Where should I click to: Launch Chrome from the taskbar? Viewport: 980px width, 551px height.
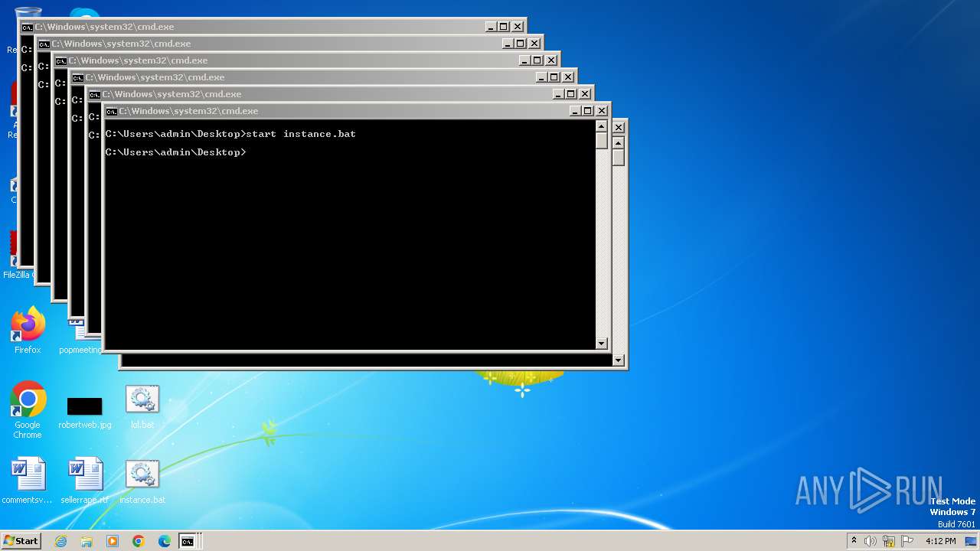coord(139,541)
